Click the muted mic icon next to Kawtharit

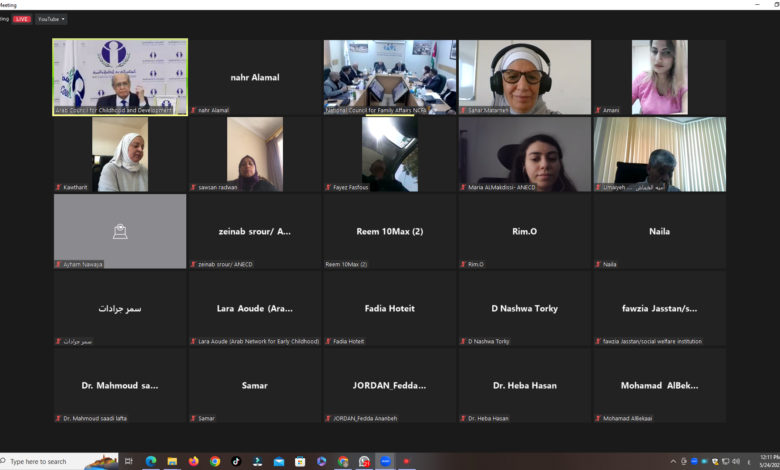pyautogui.click(x=59, y=187)
